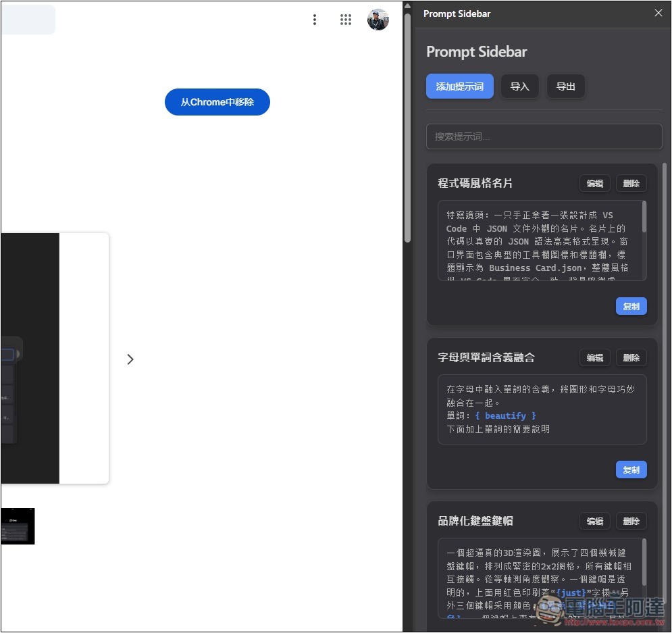
Task: Click the 品牌化鍵盤鍵帽 text box scrollbar
Action: (x=644, y=562)
